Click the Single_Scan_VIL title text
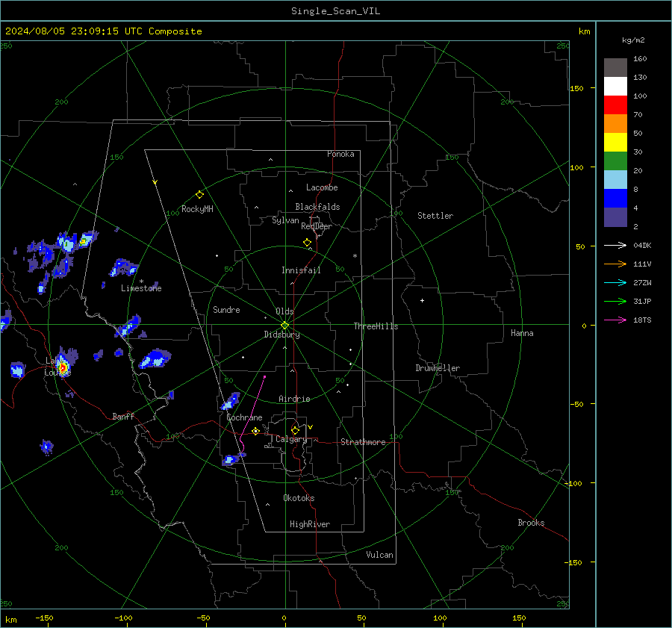 pyautogui.click(x=335, y=11)
